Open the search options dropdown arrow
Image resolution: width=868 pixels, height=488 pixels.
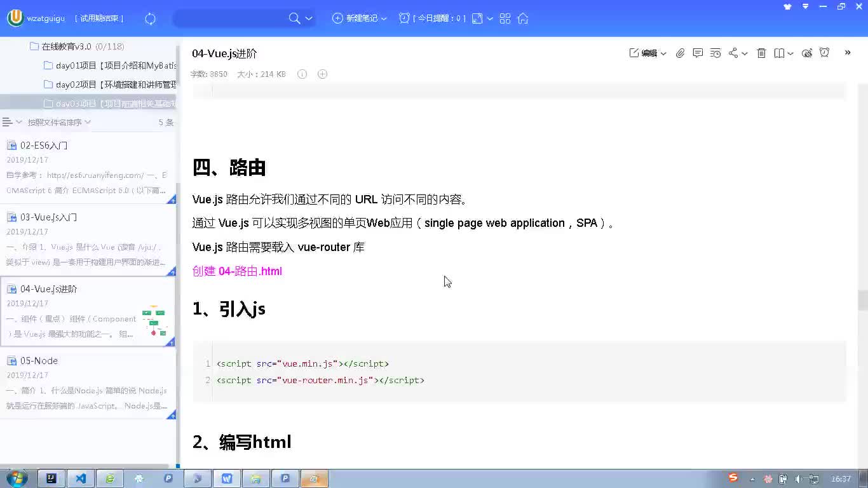309,18
